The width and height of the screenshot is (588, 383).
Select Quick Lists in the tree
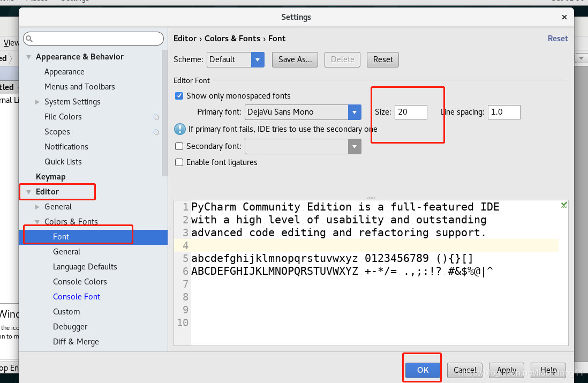63,162
